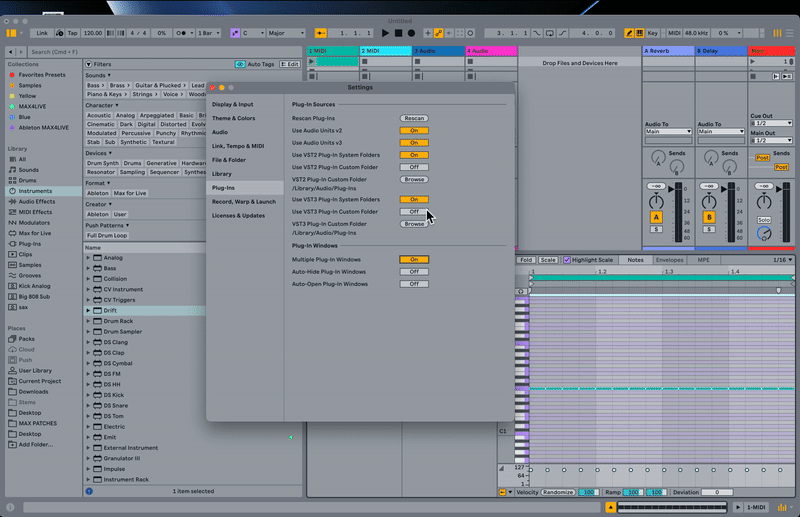The image size is (800, 517).
Task: Click the Rescan plug-ins button
Action: (x=414, y=118)
